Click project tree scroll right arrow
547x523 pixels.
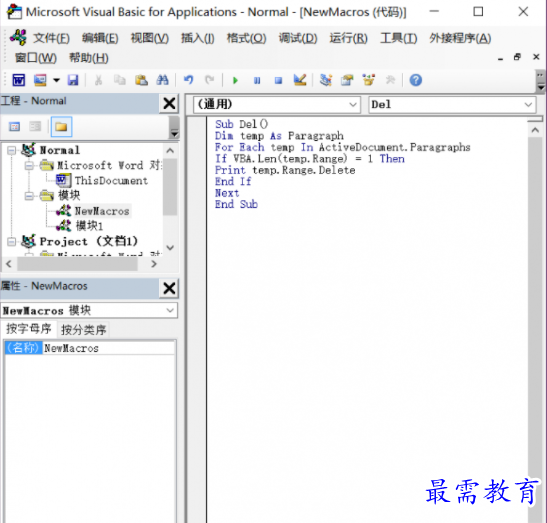pos(154,264)
